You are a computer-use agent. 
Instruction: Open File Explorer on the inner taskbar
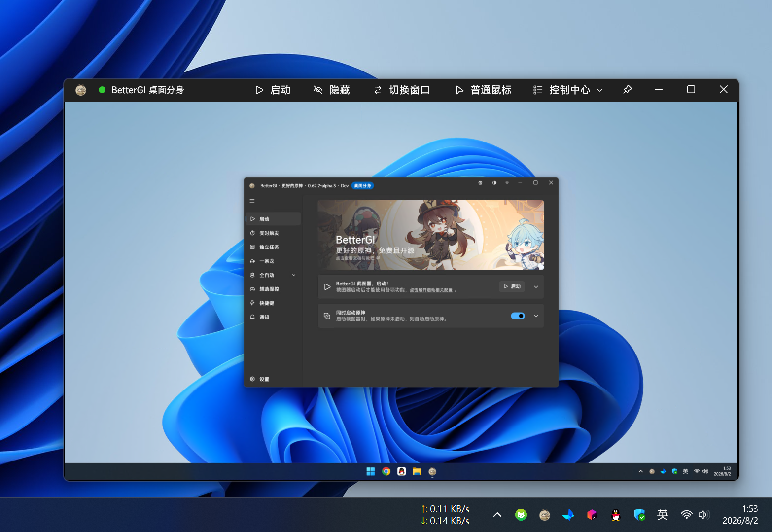(417, 472)
